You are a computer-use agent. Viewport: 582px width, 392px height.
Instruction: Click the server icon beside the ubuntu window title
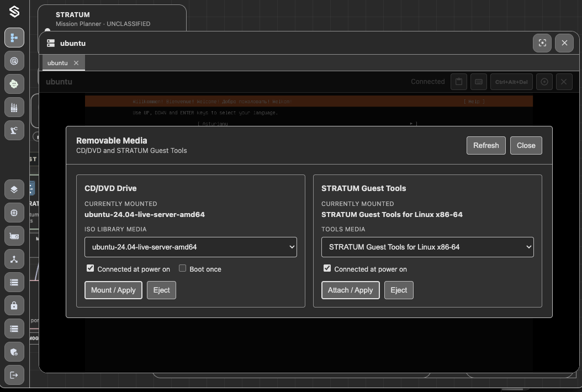tap(51, 43)
